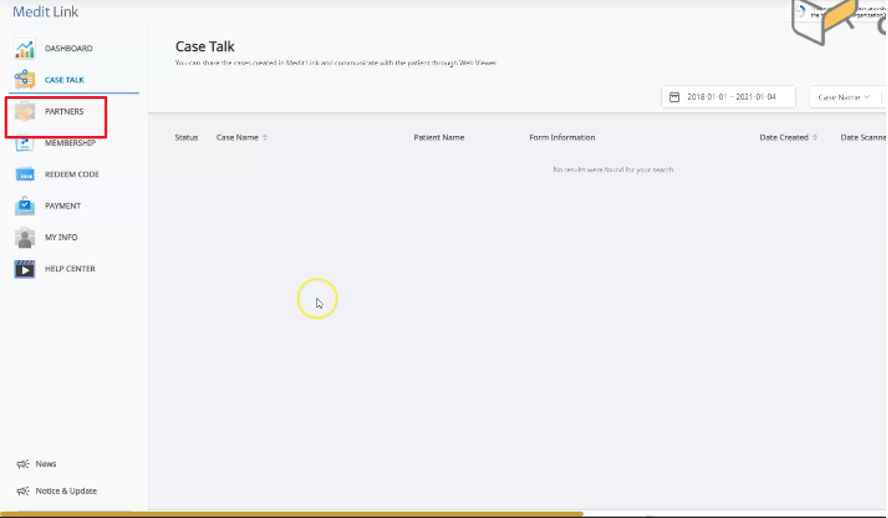Click the Case Talk share icon
This screenshot has width=888, height=518.
(24, 79)
